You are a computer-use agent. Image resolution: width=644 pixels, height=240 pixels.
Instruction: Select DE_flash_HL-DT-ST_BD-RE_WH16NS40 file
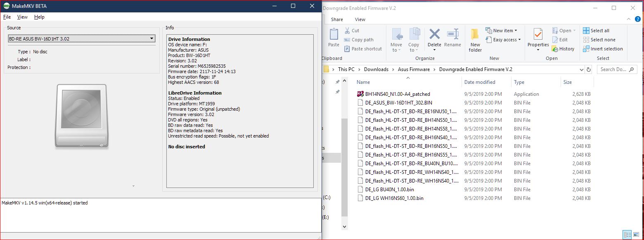(x=407, y=181)
